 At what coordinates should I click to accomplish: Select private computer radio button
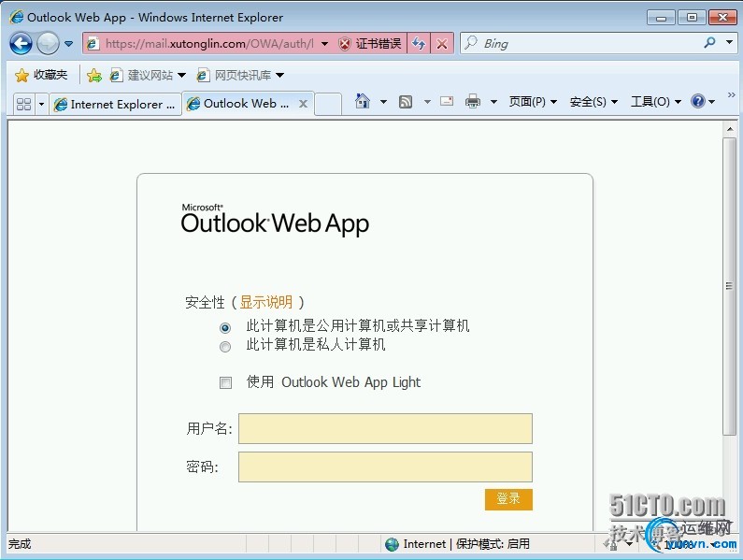[225, 347]
